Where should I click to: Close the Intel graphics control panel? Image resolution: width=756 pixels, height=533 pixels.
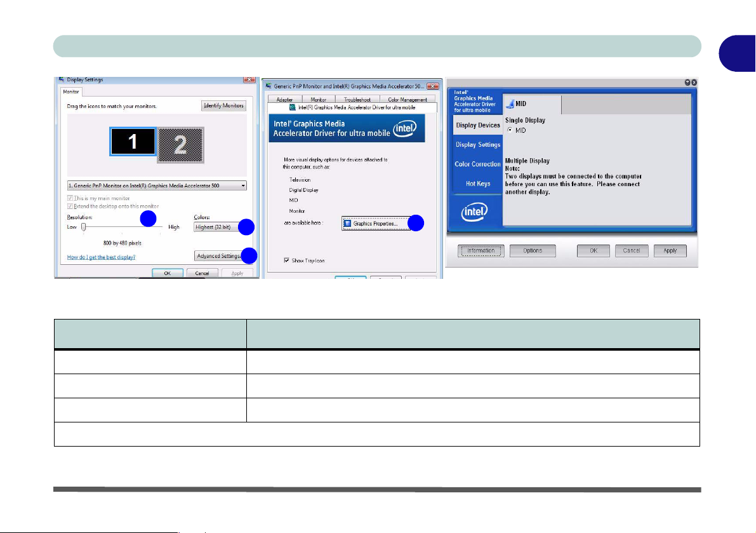tap(694, 83)
